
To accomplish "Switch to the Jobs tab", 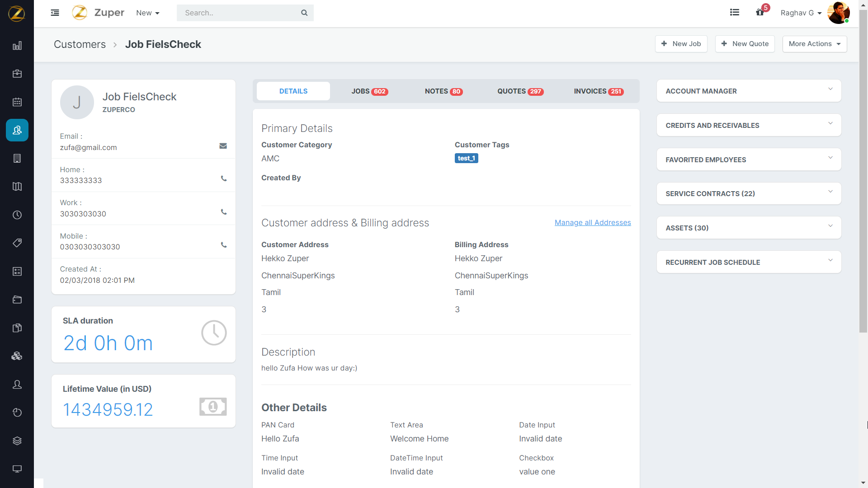I will [x=369, y=91].
